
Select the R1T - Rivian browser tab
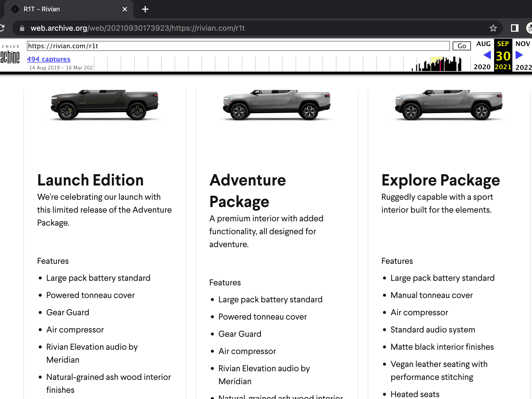[x=69, y=9]
